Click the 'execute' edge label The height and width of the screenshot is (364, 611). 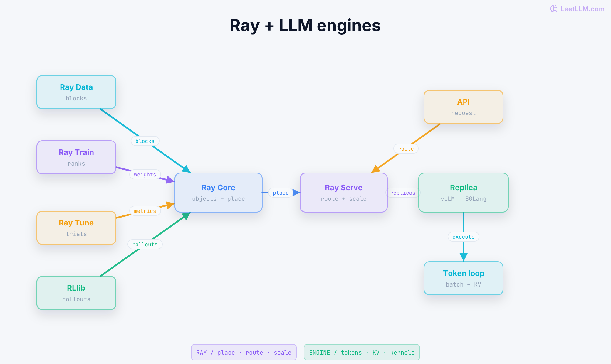tap(464, 237)
